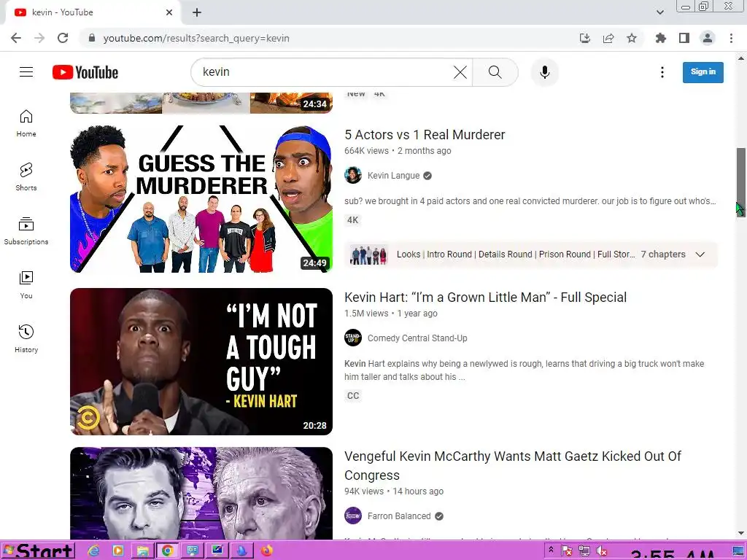Open the Comedy Central Stand-Up channel avatar
The height and width of the screenshot is (560, 747).
click(353, 338)
